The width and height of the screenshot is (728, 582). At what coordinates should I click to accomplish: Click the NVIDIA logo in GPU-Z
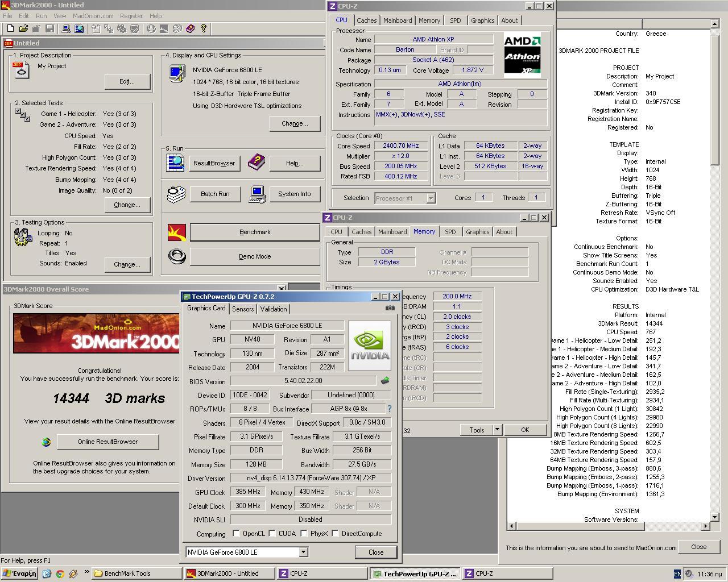click(370, 346)
